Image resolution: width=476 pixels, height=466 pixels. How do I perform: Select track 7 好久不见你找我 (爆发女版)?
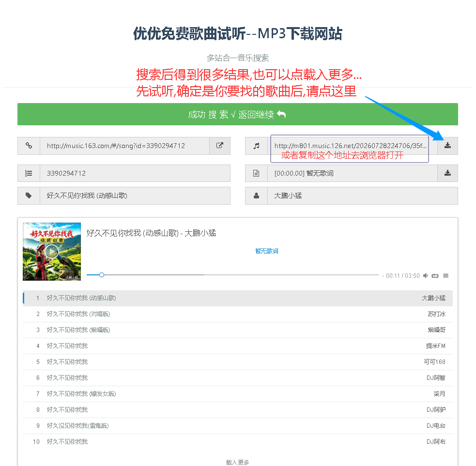coord(238,394)
